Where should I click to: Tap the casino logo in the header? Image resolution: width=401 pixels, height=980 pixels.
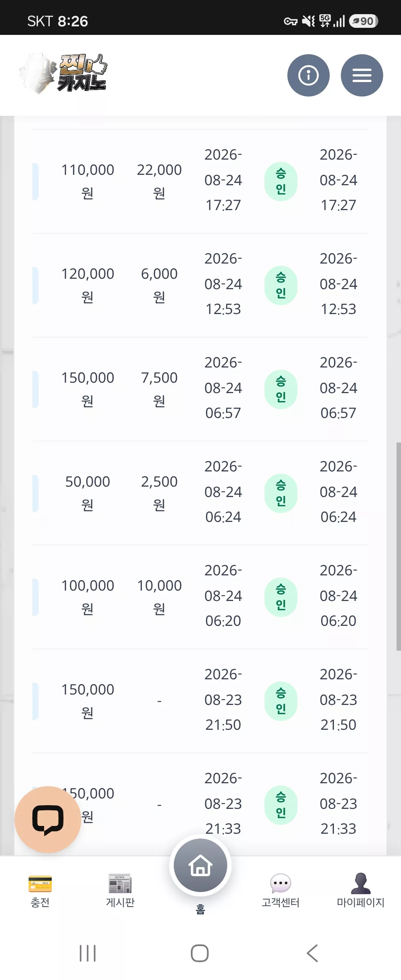pyautogui.click(x=63, y=73)
